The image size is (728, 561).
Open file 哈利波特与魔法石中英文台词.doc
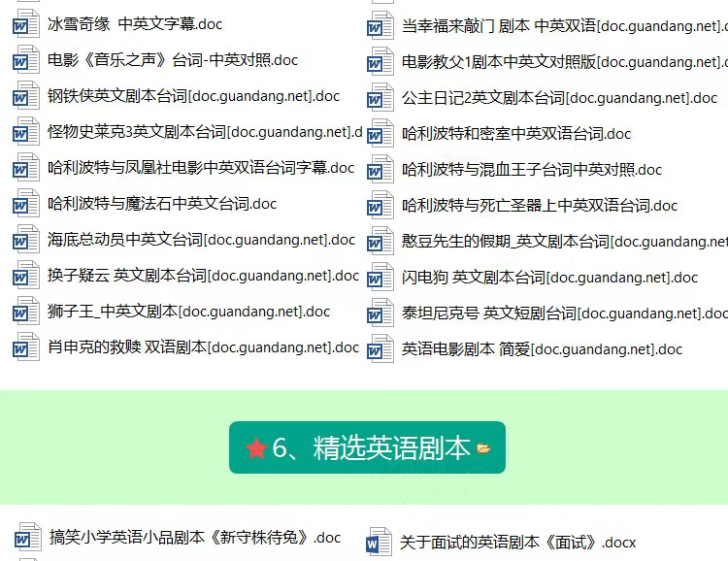coord(162,204)
